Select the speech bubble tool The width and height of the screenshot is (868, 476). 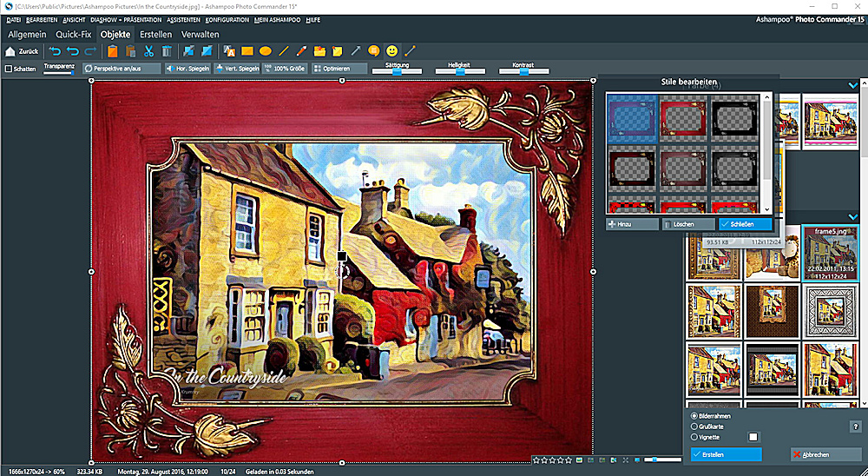click(373, 51)
